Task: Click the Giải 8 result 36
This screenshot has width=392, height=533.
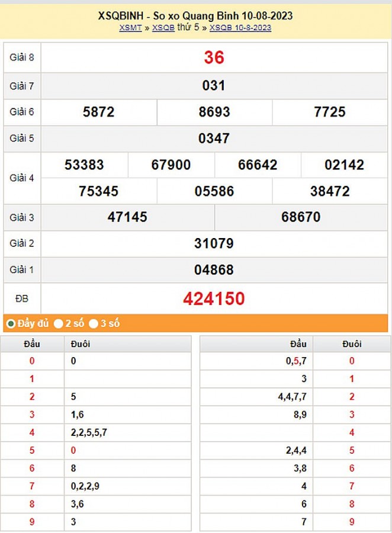Action: (x=214, y=57)
